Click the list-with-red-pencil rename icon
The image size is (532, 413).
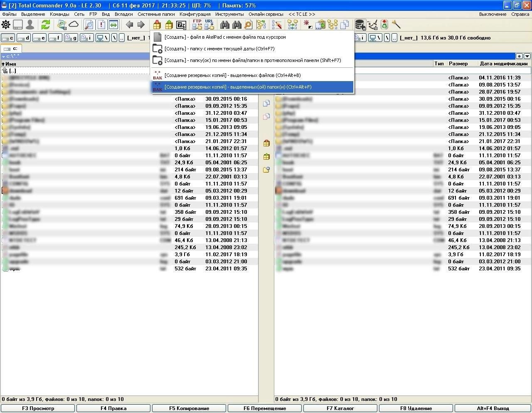277,25
